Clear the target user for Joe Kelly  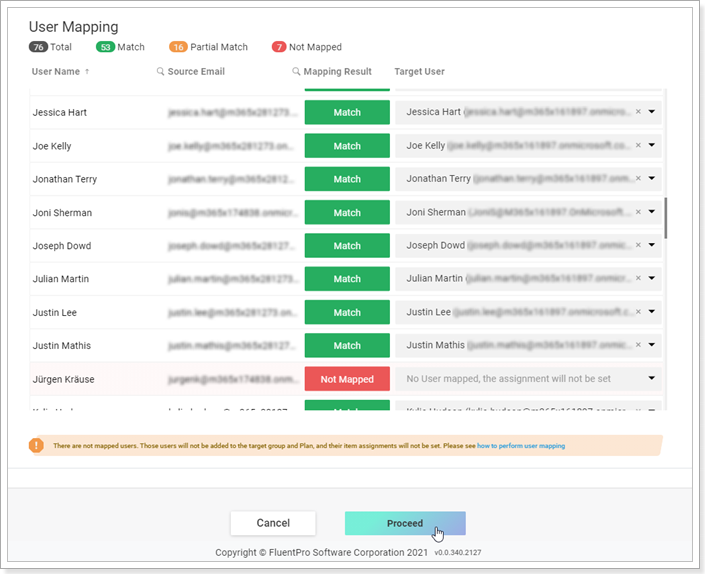tap(638, 145)
